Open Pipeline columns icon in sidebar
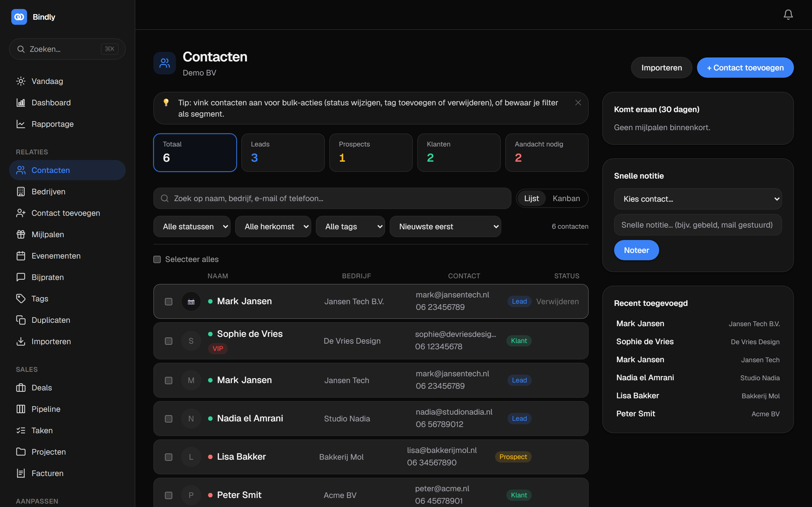The width and height of the screenshot is (812, 507). tap(21, 409)
